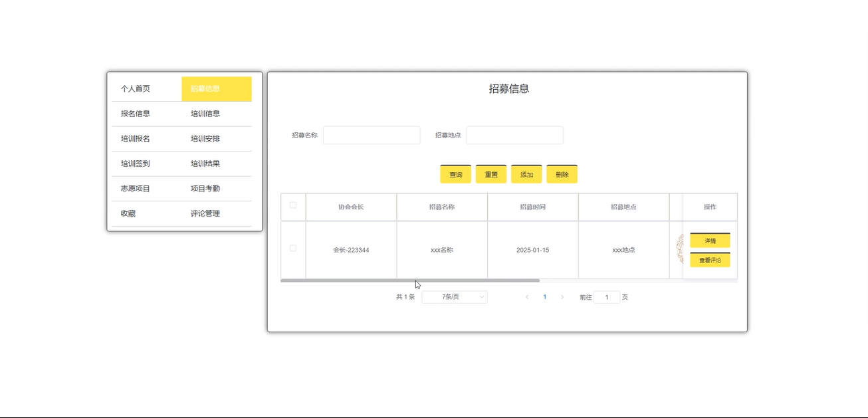Screen dimensions: 868x418
Task: Click 查看评论 in the table row
Action: tap(710, 261)
